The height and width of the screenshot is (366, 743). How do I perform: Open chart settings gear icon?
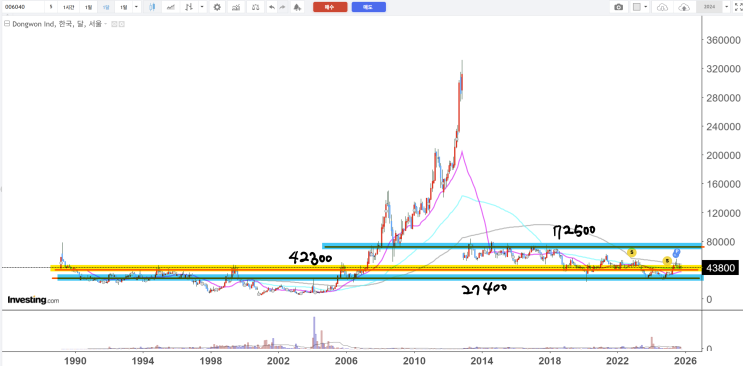tap(217, 7)
